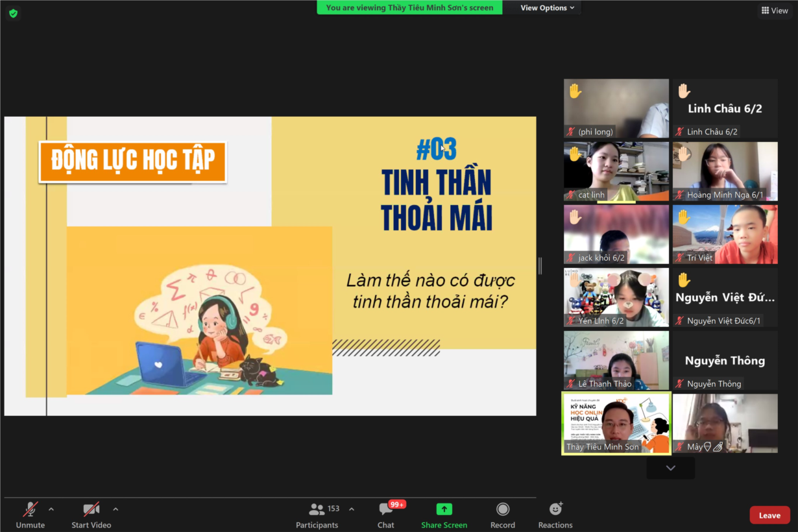Select Thầy Tiêu Minh Sơn video thumbnail
The width and height of the screenshot is (798, 532).
pos(616,423)
